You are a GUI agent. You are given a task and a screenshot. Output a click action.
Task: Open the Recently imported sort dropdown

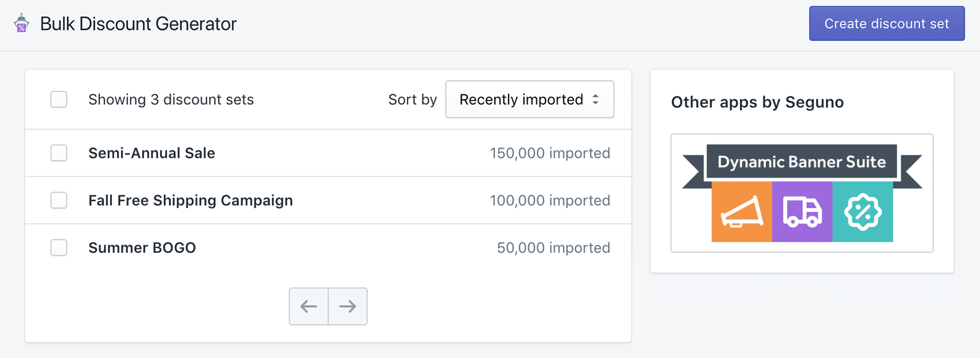tap(530, 99)
